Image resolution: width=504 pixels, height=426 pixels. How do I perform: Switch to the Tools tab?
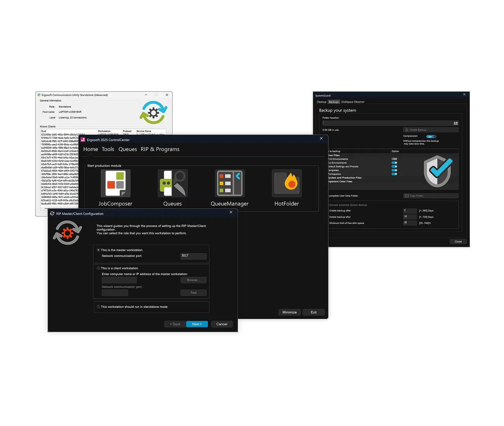[108, 149]
